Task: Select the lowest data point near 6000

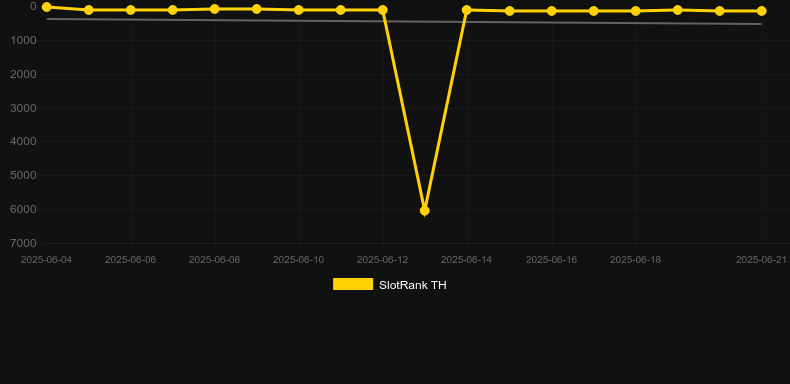Action: [x=425, y=211]
